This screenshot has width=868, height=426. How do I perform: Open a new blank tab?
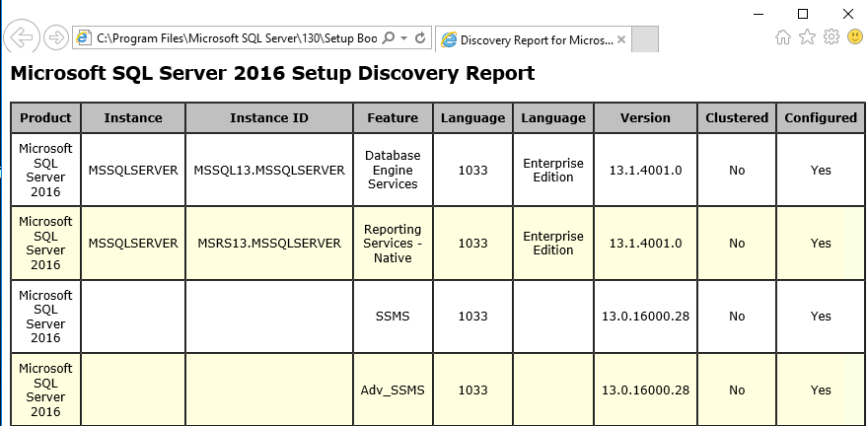coord(645,39)
